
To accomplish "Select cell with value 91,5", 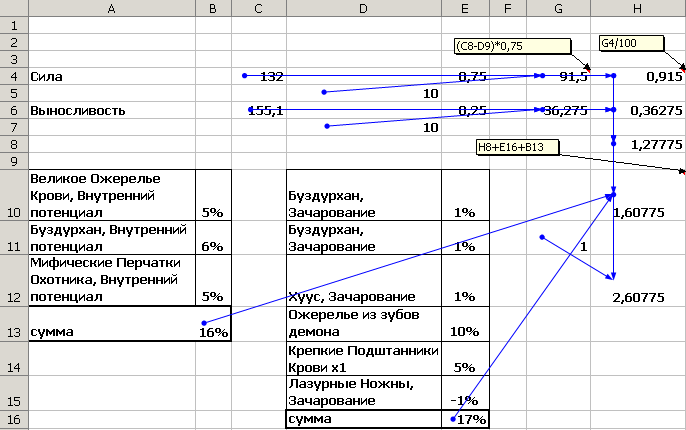I will [x=559, y=76].
